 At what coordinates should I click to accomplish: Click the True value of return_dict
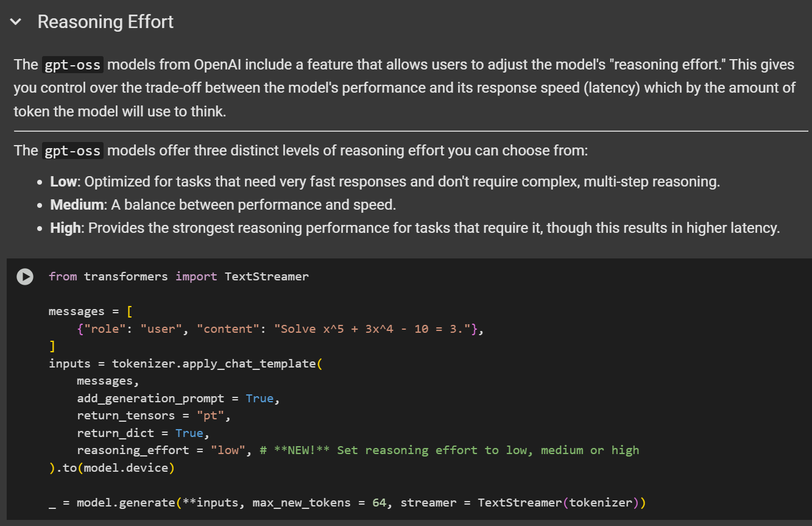pos(189,433)
